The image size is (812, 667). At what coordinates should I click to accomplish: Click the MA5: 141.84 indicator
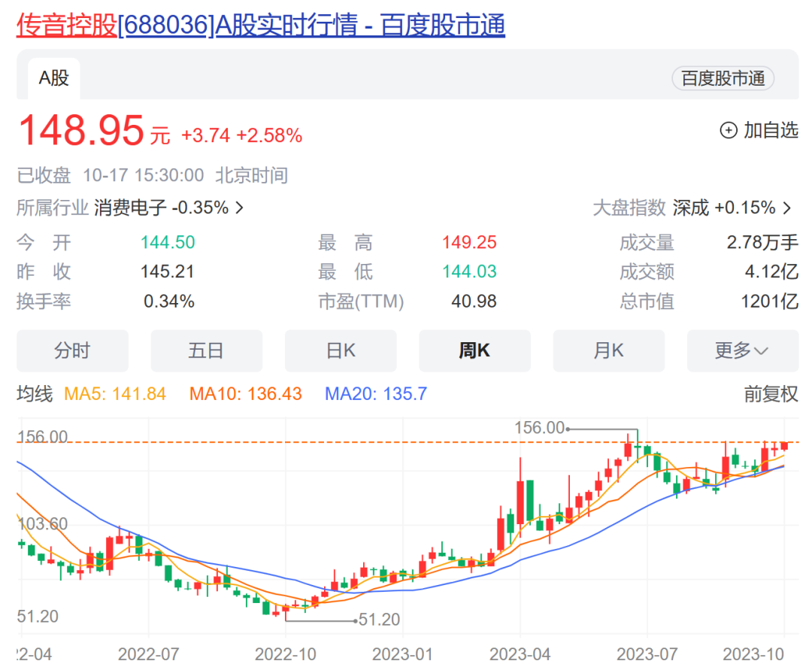[x=115, y=394]
